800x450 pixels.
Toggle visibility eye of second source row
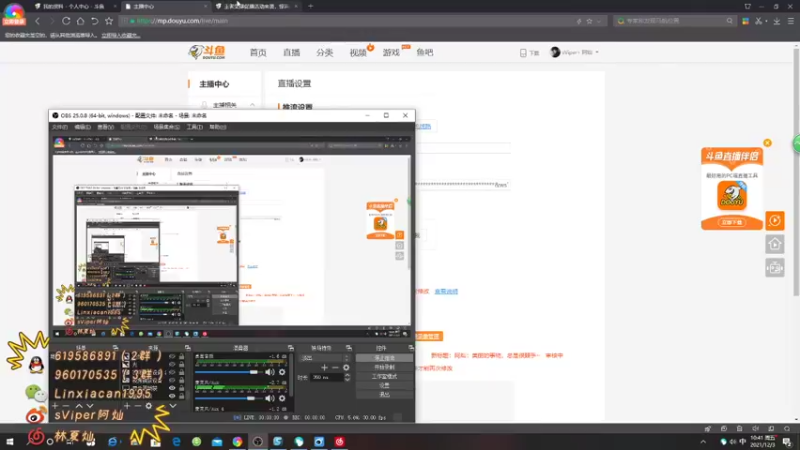point(172,364)
